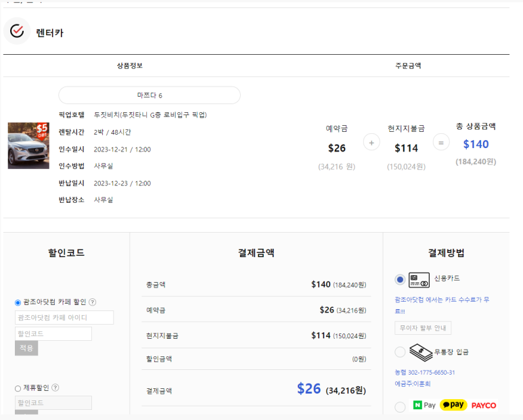Screen dimensions: 523x420
Task: Open the Mazda 6 car thumbnail image
Action: point(28,145)
